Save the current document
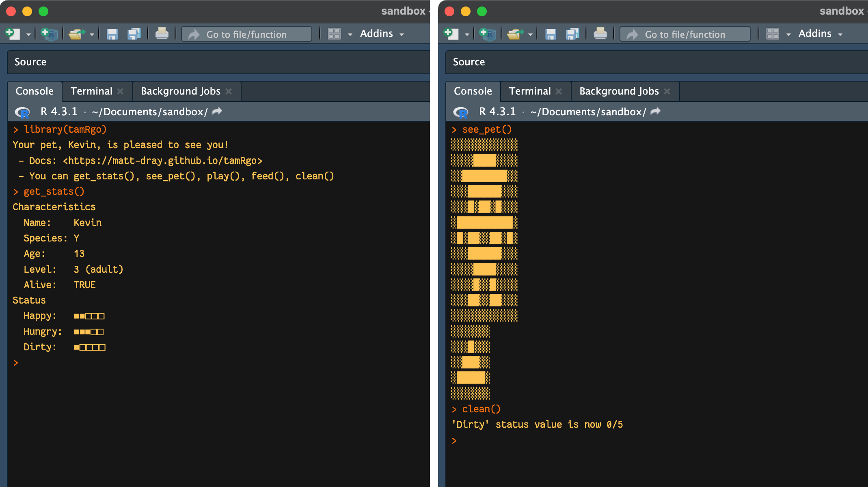Viewport: 868px width, 487px height. click(x=112, y=34)
